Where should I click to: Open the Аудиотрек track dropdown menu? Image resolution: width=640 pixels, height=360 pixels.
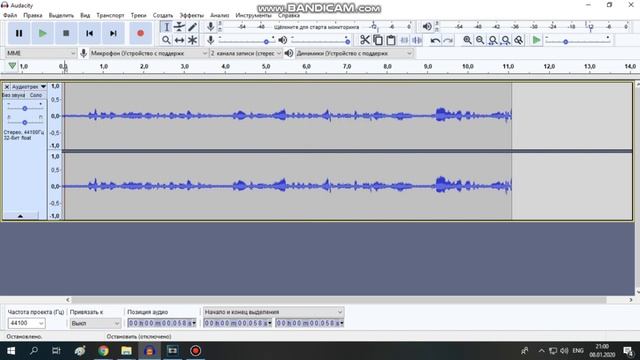click(x=29, y=87)
